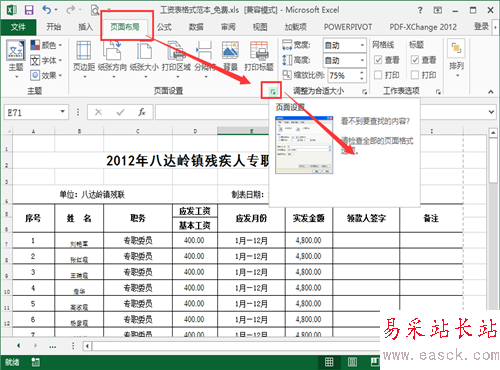The image size is (500, 370).
Task: Open print preview from quick access toolbar
Action: 95,10
